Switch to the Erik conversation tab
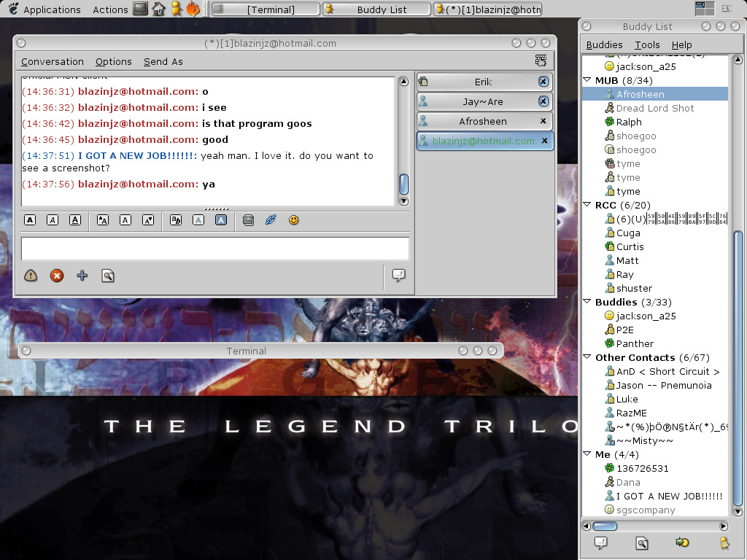747x560 pixels. [x=484, y=82]
